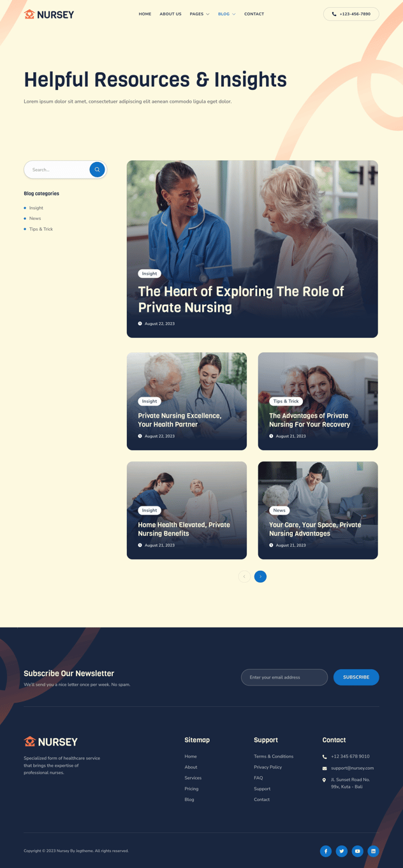Open the Privacy Policy footer link
The height and width of the screenshot is (868, 403).
[268, 767]
